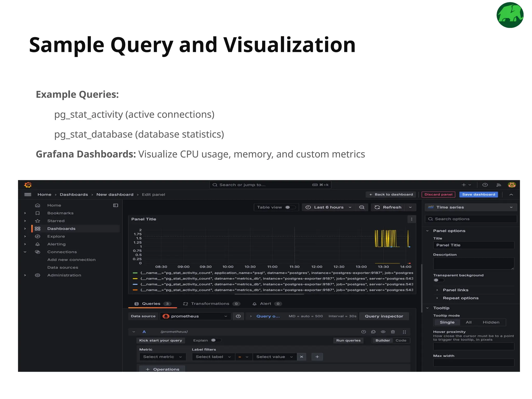Screen dimensions: 532x399
Task: Click the Grafana logo icon
Action: tap(28, 185)
